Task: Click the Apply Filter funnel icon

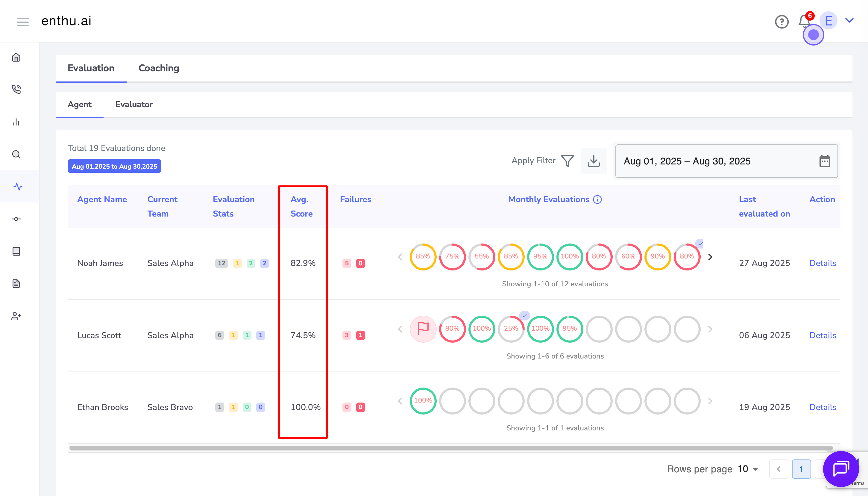Action: click(x=567, y=161)
